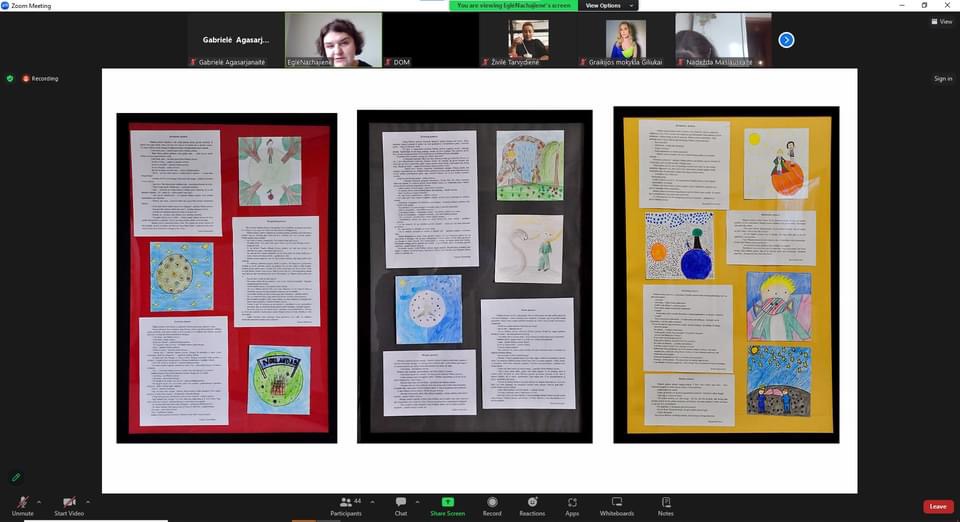Select Živilė Tarvydienė's video tile
The height and width of the screenshot is (522, 960).
tap(528, 40)
